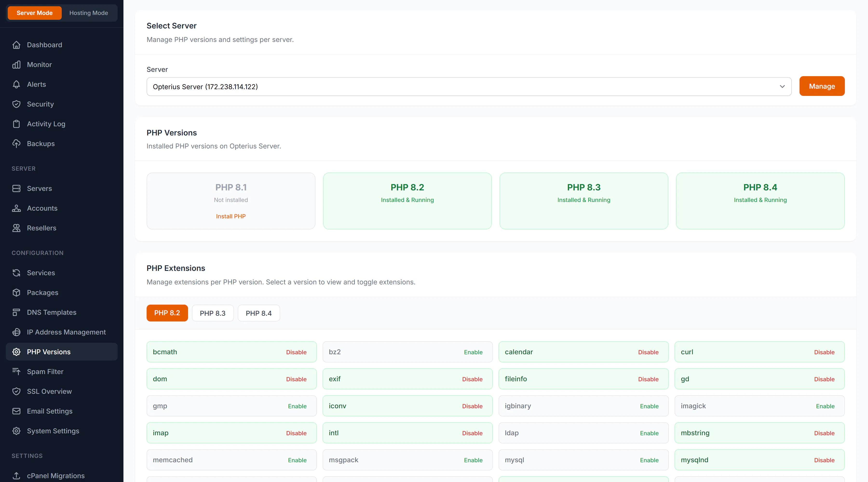Click the System Settings cog icon

pyautogui.click(x=16, y=431)
